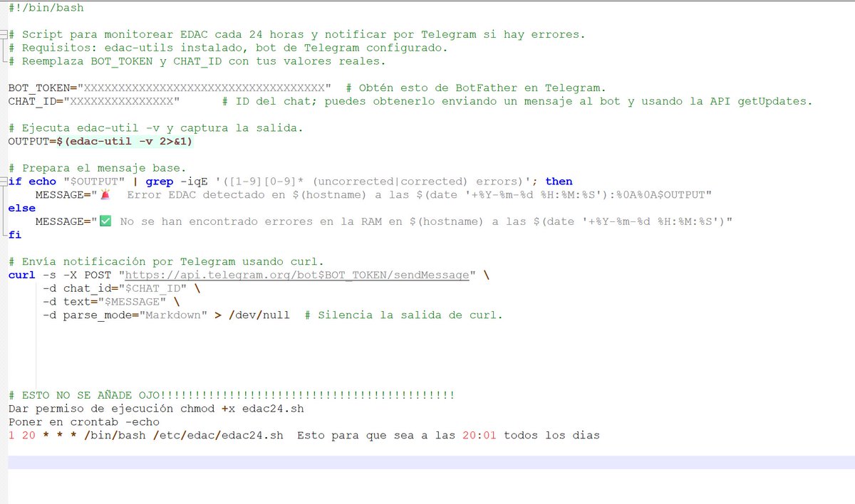855x504 pixels.
Task: Collapse the curl command block
Action: click(4, 274)
